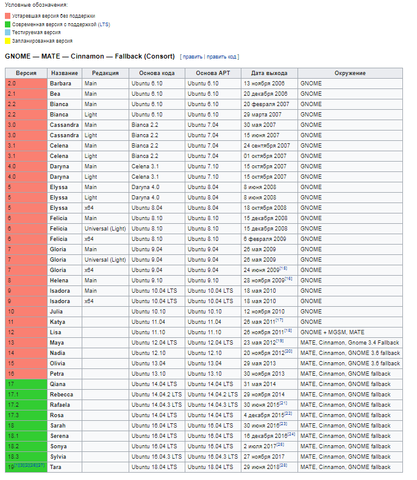Image resolution: width=417 pixels, height=480 pixels.
Task: Follow the (LTS) link in the legend
Action: (x=104, y=24)
